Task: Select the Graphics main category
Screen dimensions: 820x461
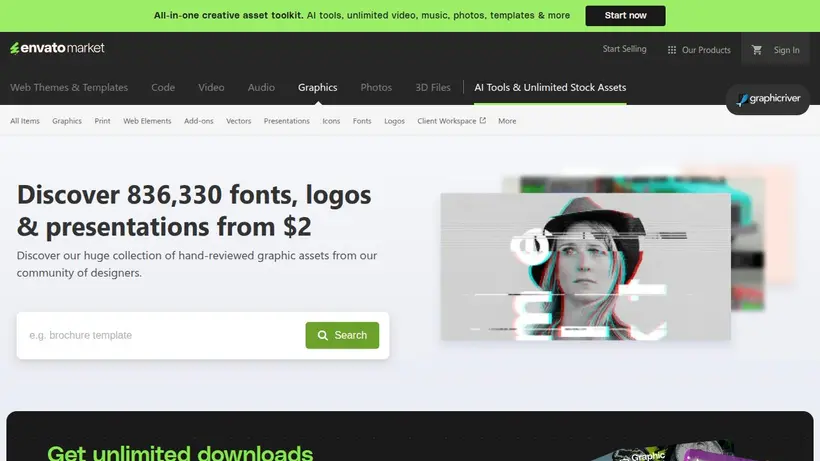Action: point(317,87)
